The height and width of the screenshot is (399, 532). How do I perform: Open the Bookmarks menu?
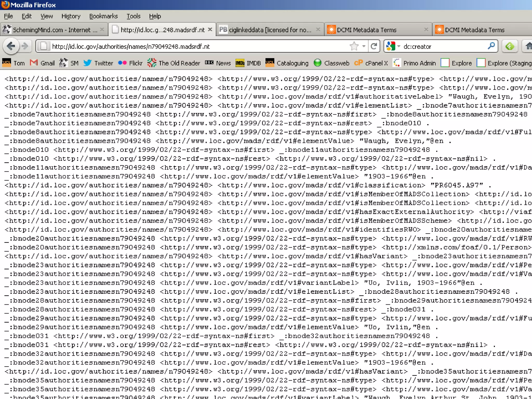103,16
